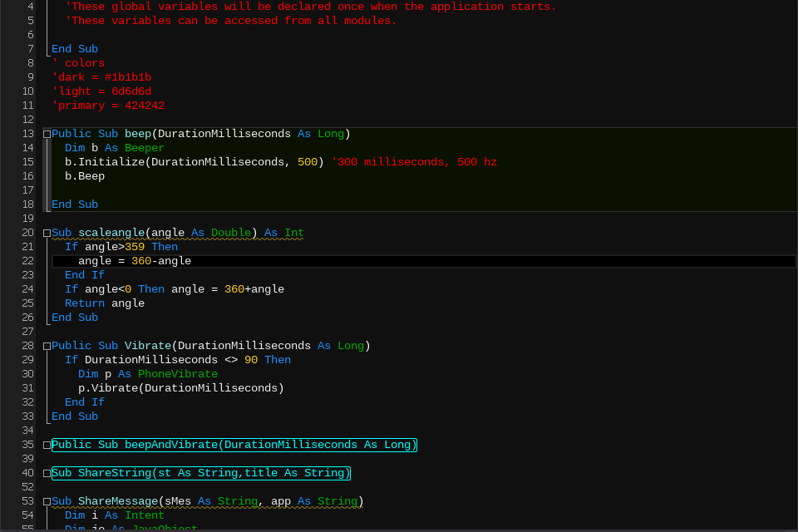Place cursor on 'angle = 360-angle' line

[135, 261]
